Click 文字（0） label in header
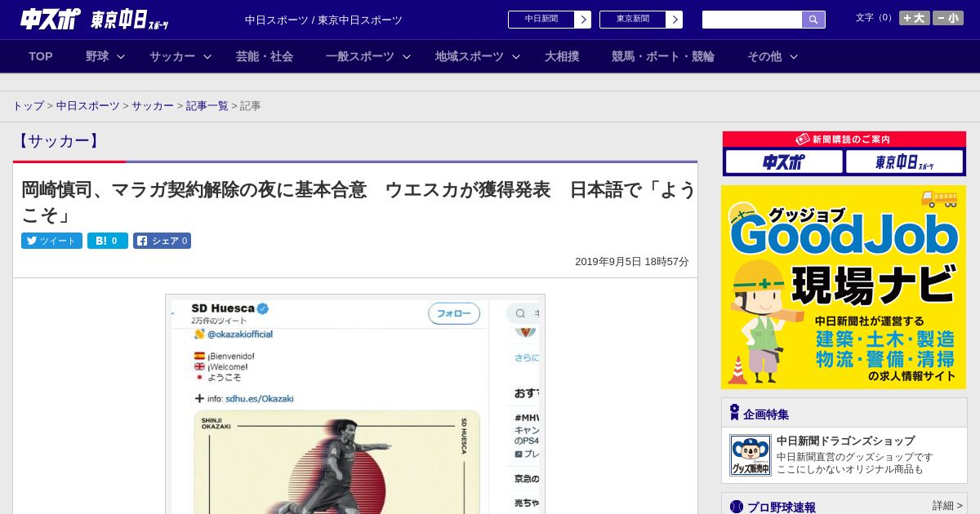 pos(875,18)
